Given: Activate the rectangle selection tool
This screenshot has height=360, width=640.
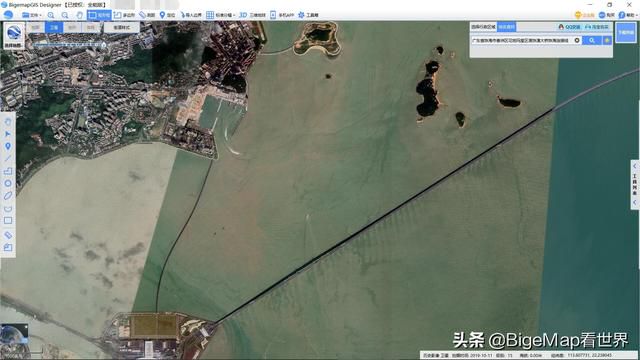Looking at the screenshot, I should (99, 15).
